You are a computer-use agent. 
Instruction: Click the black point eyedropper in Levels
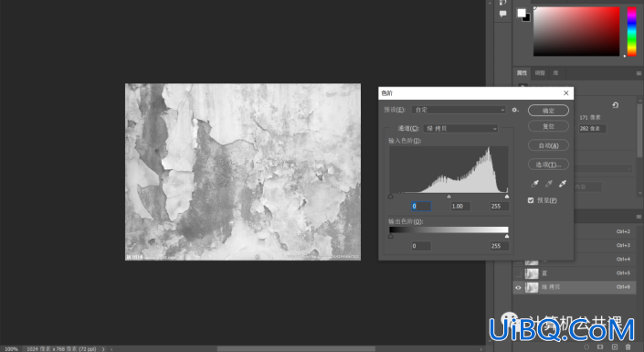[x=534, y=184]
